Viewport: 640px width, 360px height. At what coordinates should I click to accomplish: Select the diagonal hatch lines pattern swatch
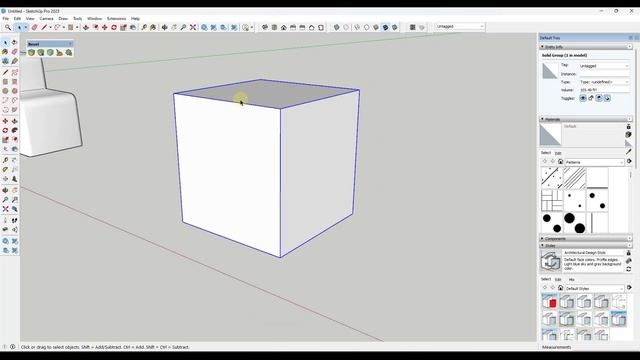tap(574, 178)
